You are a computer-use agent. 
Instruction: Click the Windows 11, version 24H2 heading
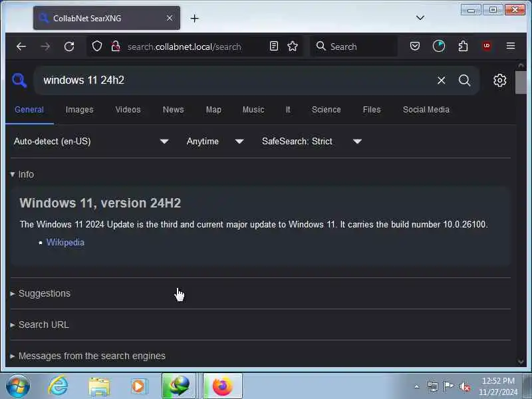click(x=100, y=203)
